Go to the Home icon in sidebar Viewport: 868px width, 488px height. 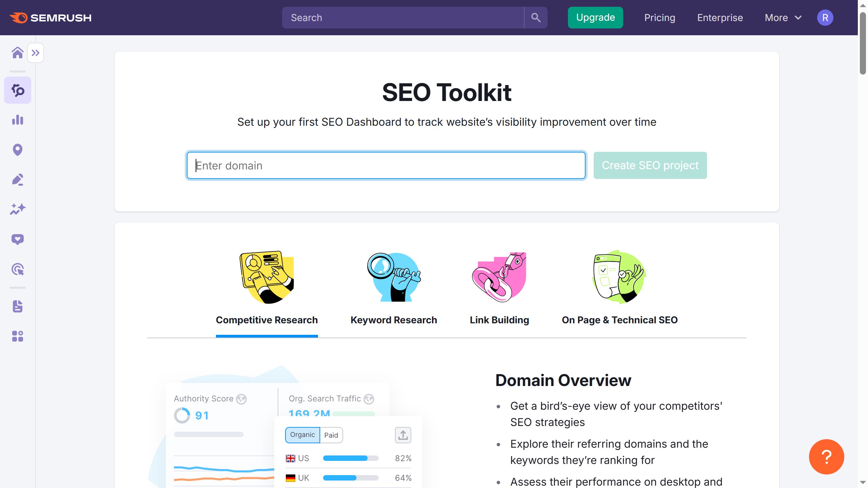click(x=18, y=53)
